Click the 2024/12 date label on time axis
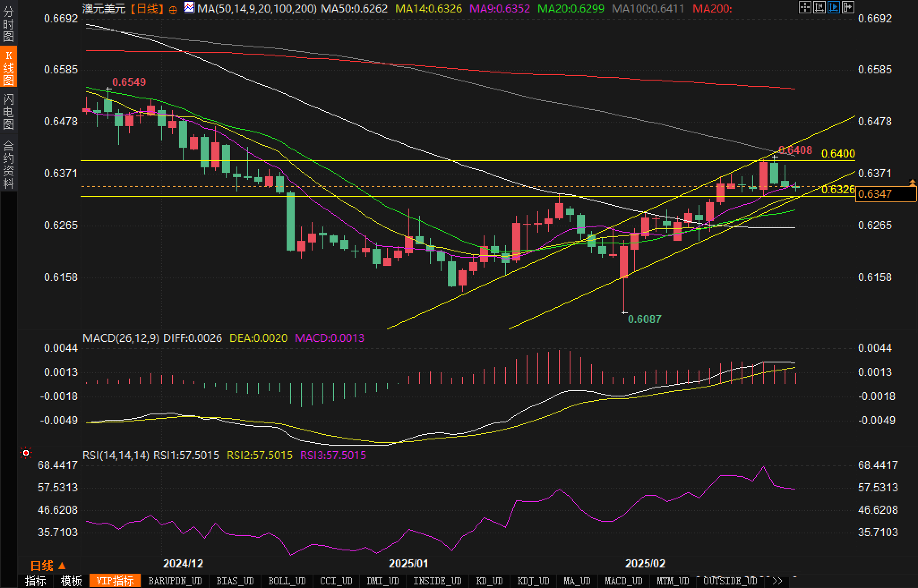Screen dimensions: 918x588 coord(183,563)
